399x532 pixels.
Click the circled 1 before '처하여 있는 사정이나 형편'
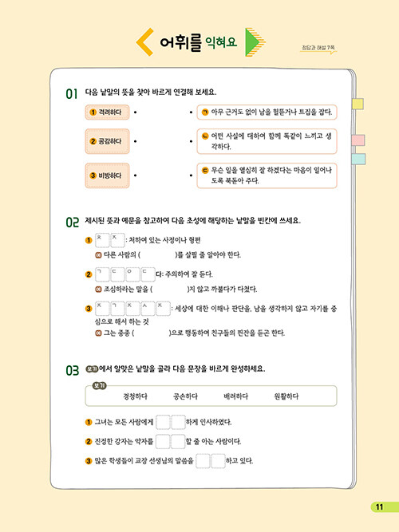coord(89,241)
